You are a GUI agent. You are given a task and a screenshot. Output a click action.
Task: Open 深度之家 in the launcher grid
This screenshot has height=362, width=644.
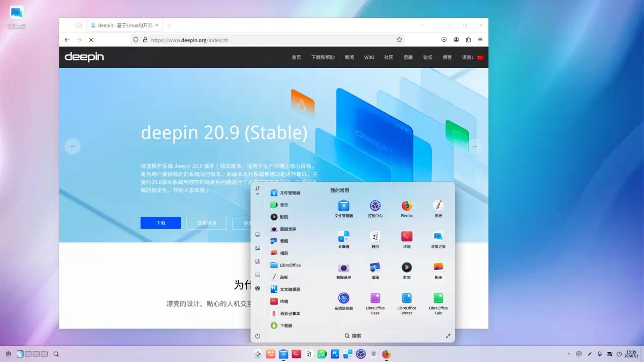pyautogui.click(x=438, y=239)
